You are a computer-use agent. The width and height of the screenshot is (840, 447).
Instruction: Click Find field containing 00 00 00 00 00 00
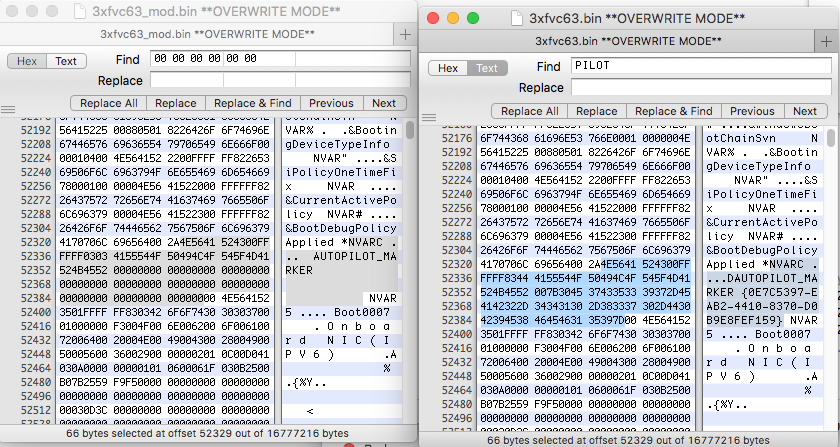[281, 58]
